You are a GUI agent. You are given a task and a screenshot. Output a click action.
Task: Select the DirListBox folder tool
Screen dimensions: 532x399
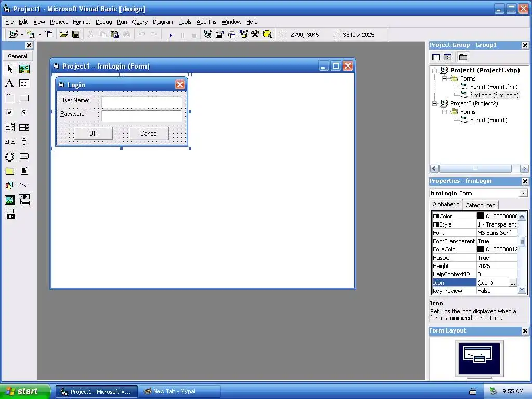[x=10, y=170]
